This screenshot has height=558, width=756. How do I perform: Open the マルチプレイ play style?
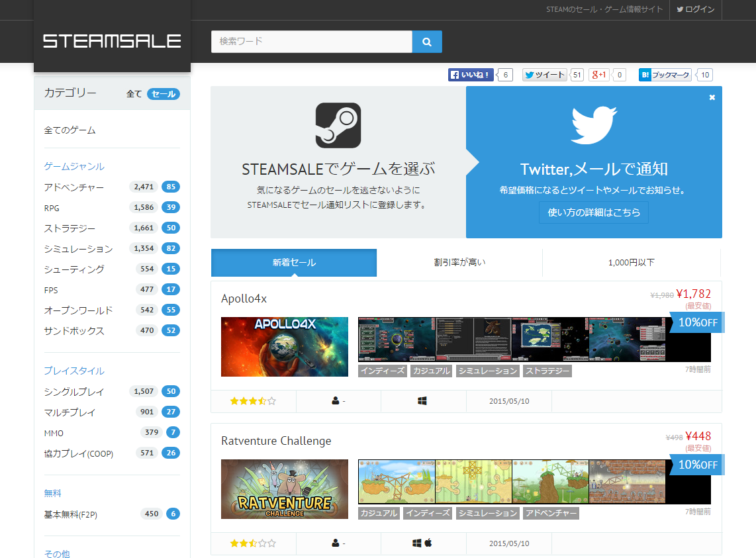[70, 412]
